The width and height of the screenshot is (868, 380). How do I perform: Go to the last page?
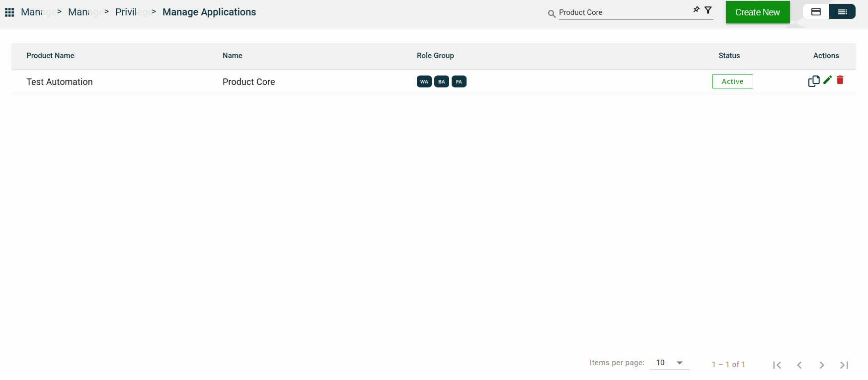point(844,365)
